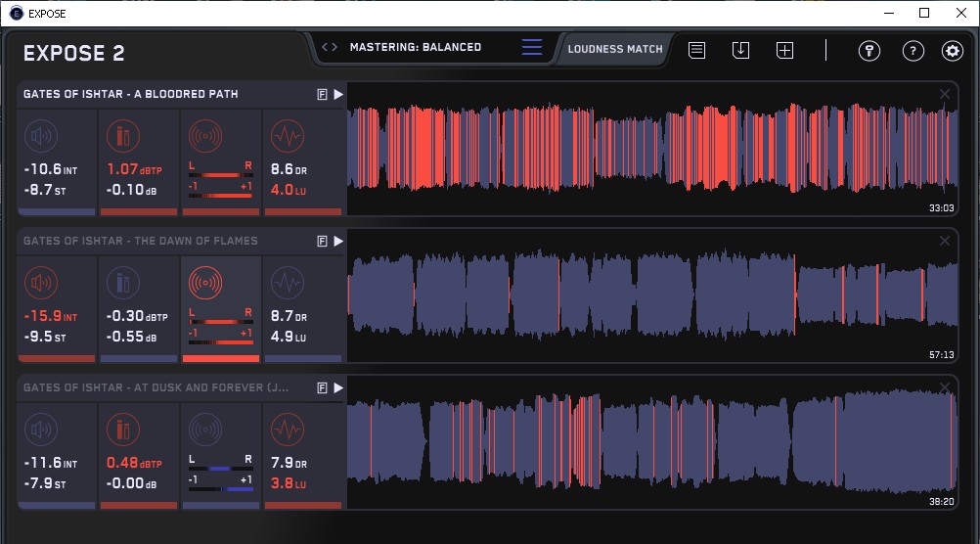Screen dimensions: 980x544
Task: Open the report/notes list icon
Action: click(697, 50)
